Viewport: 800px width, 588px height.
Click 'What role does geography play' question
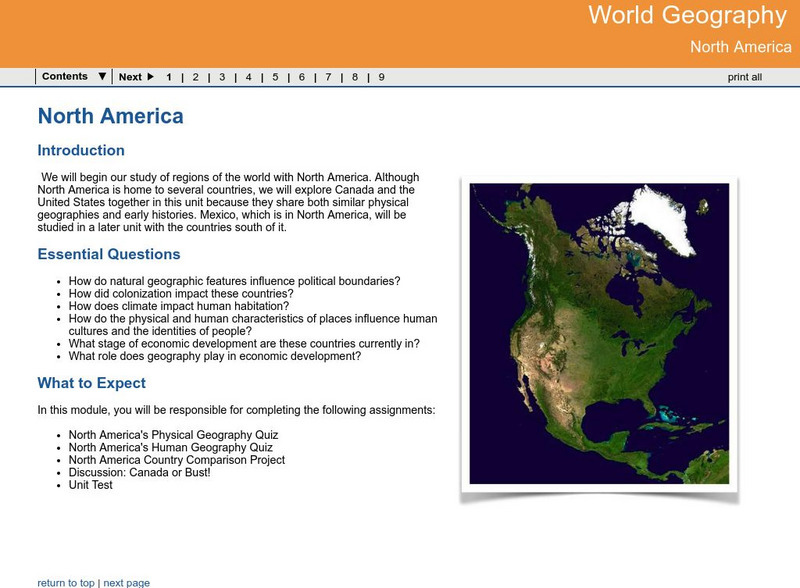point(215,356)
